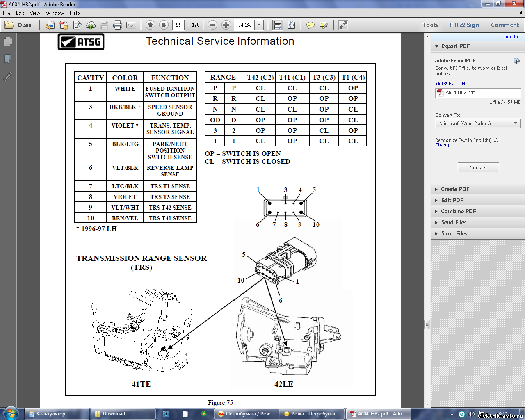Click the Convert button
This screenshot has width=525, height=420.
pos(478,168)
